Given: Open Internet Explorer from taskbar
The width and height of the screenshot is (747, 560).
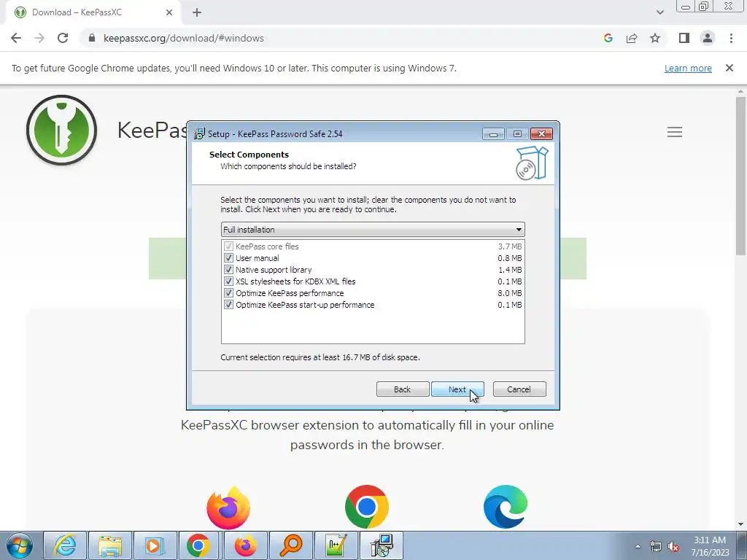Looking at the screenshot, I should point(65,545).
